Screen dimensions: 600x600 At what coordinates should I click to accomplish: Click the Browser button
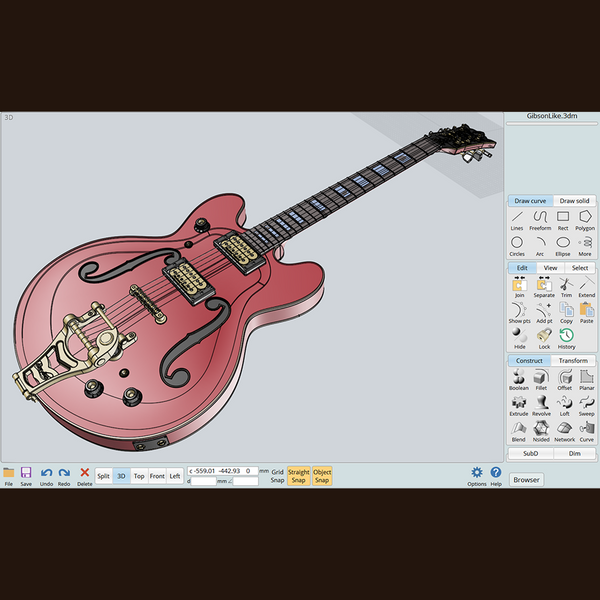527,479
